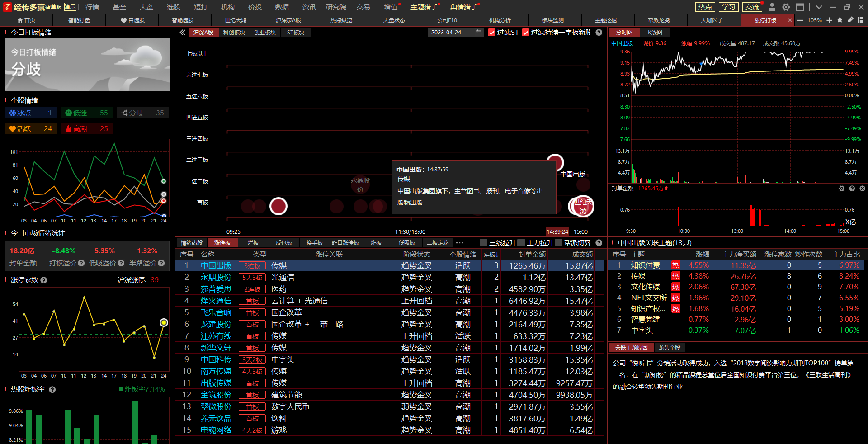Image resolution: width=868 pixels, height=444 pixels.
Task: Click the star favorite icon
Action: tap(840, 20)
